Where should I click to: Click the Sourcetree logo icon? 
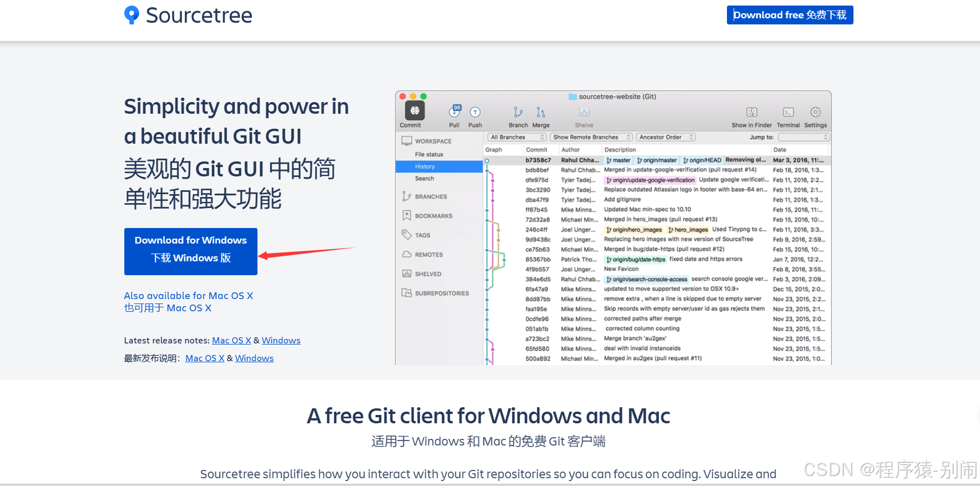(132, 15)
